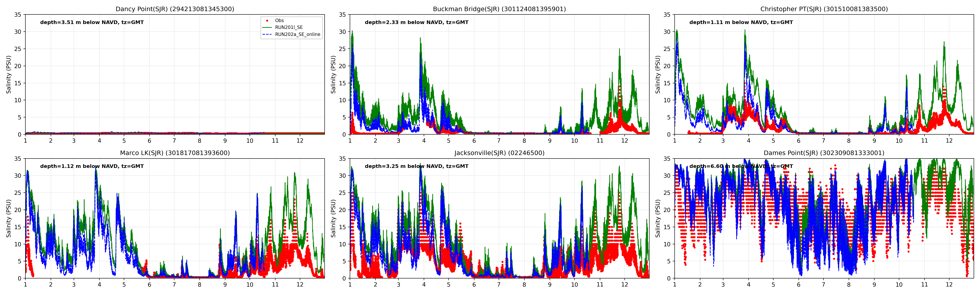
Task: Click the 'Salinity (PSU)' axis label of Dames Point plot
Action: coord(658,218)
